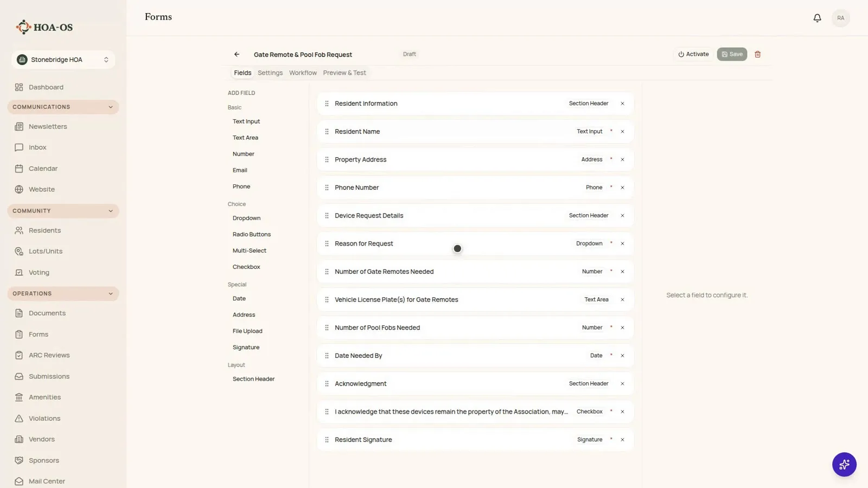The height and width of the screenshot is (488, 868).
Task: Click the Gate Remote & Pool Fob Request title
Action: pyautogui.click(x=303, y=55)
